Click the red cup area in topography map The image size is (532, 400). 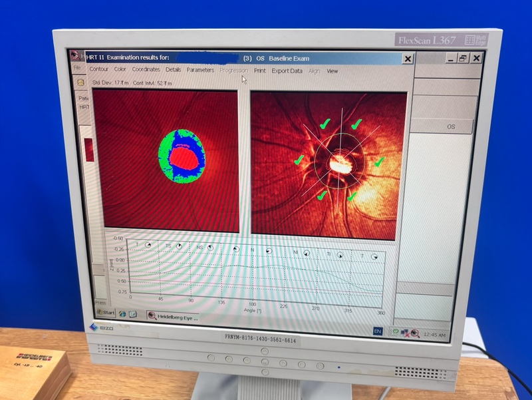pyautogui.click(x=182, y=160)
